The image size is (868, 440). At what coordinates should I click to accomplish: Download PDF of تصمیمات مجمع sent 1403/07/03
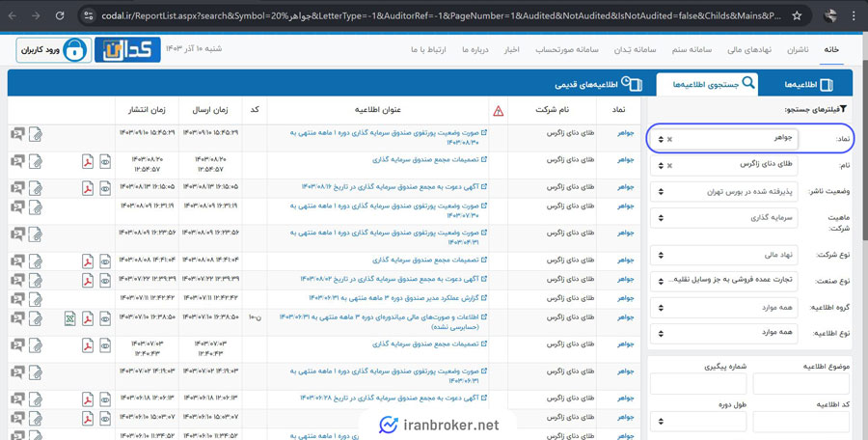click(88, 345)
